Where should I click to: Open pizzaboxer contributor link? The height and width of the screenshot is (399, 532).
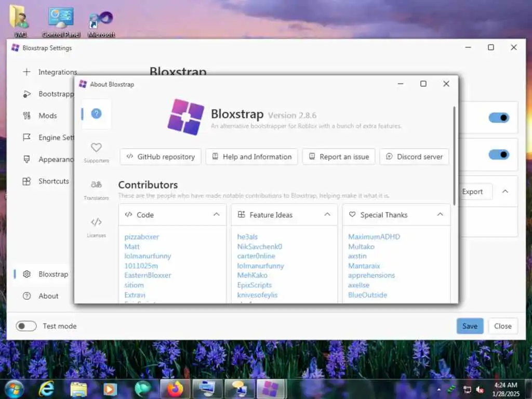point(141,237)
